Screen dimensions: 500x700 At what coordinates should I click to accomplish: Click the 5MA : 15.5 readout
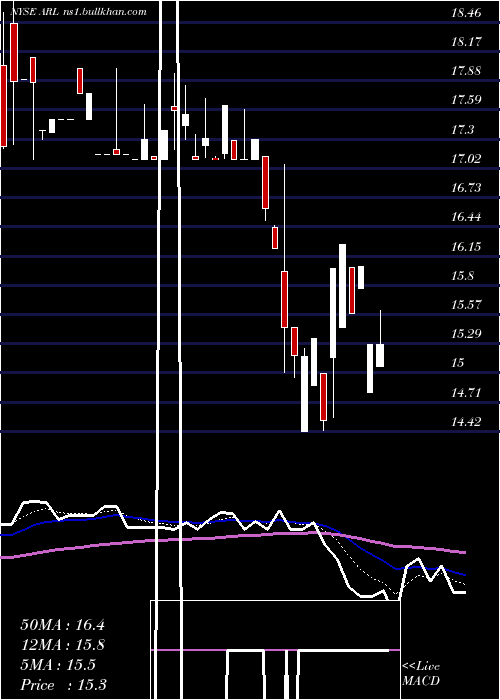[x=58, y=665]
